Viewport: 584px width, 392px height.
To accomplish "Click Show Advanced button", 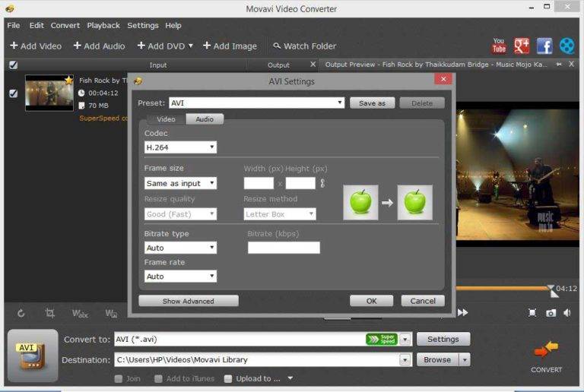I will (x=189, y=301).
